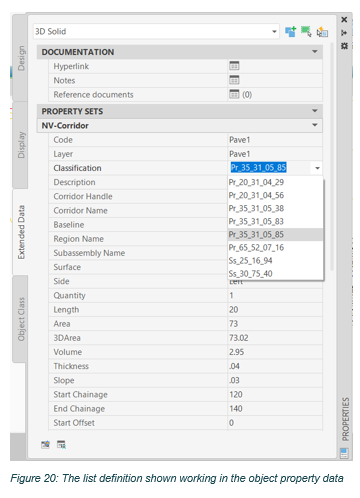Open the Notes editor icon

[x=234, y=80]
